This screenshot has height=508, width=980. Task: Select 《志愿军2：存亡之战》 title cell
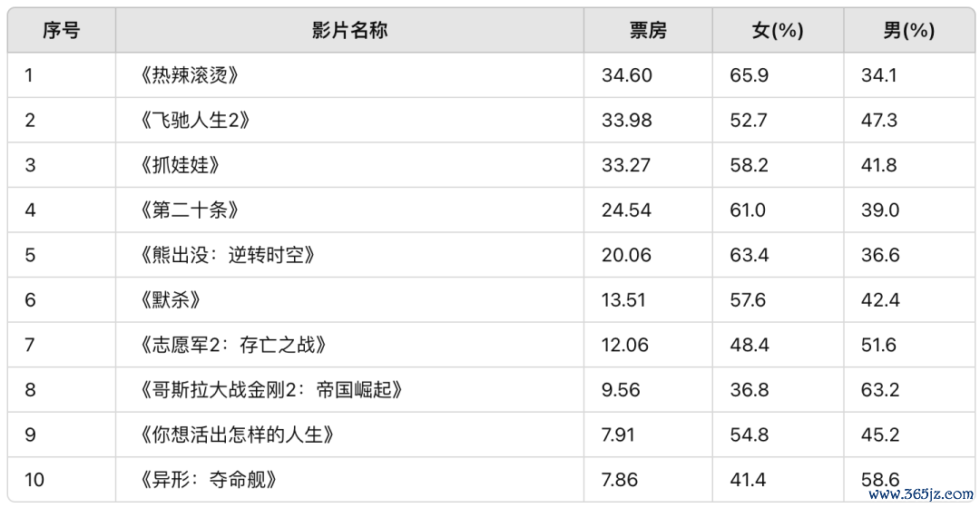coord(349,345)
